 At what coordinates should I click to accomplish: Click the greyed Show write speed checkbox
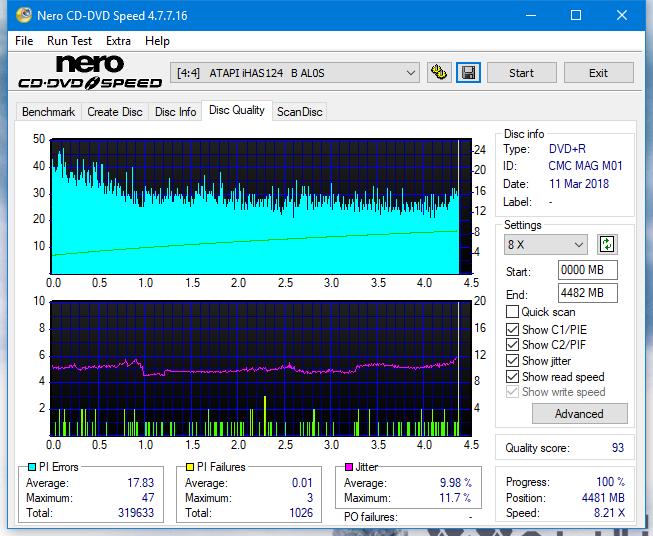point(512,392)
